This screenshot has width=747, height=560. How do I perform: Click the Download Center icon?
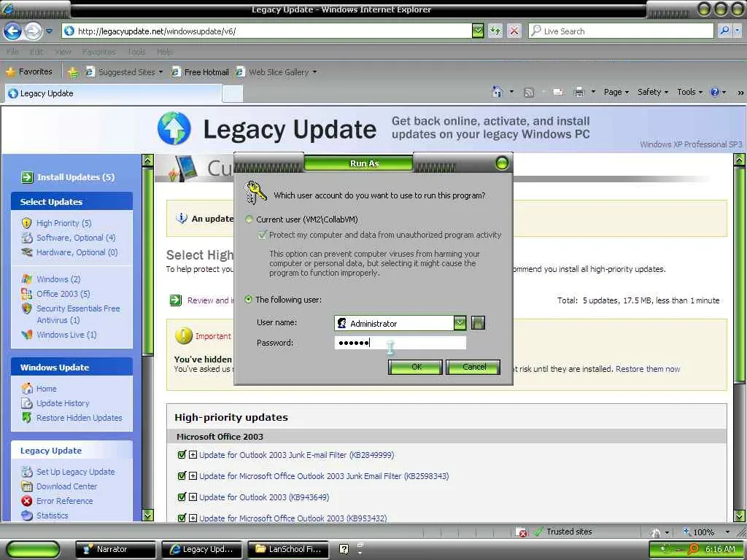coord(27,486)
